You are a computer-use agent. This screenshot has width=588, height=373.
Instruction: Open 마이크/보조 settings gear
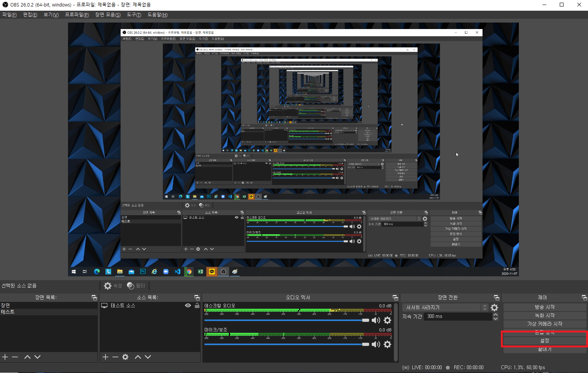pos(387,344)
